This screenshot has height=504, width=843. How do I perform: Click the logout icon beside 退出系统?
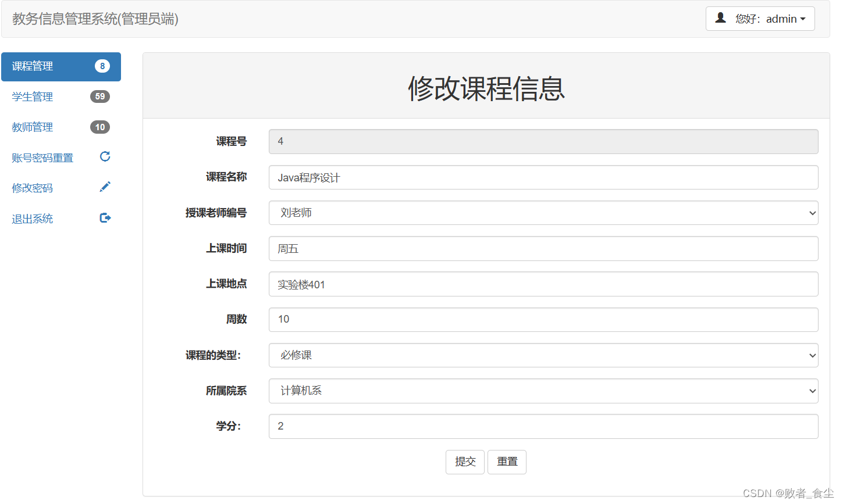pyautogui.click(x=105, y=217)
